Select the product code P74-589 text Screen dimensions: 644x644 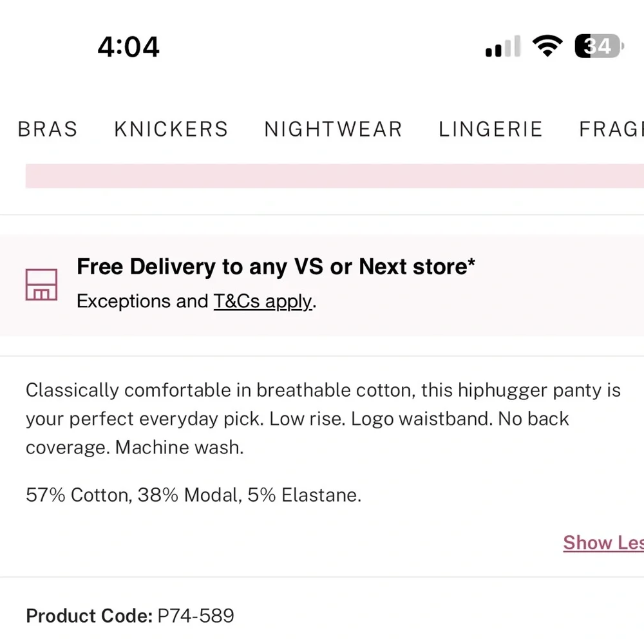click(196, 616)
